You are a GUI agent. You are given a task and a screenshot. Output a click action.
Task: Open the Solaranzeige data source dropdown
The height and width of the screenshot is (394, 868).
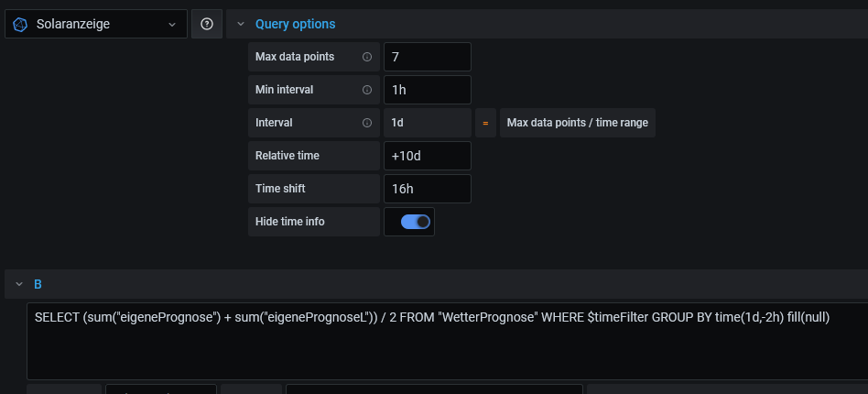172,25
